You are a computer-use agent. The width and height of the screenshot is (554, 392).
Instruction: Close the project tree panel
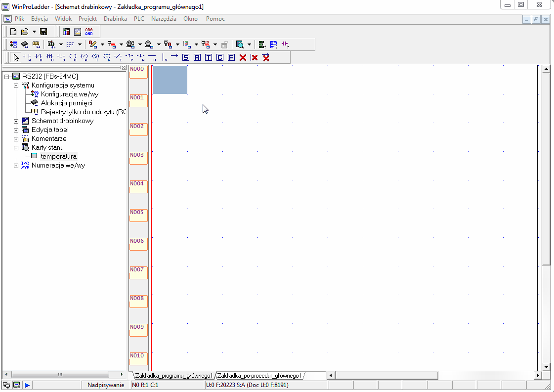coord(124,68)
